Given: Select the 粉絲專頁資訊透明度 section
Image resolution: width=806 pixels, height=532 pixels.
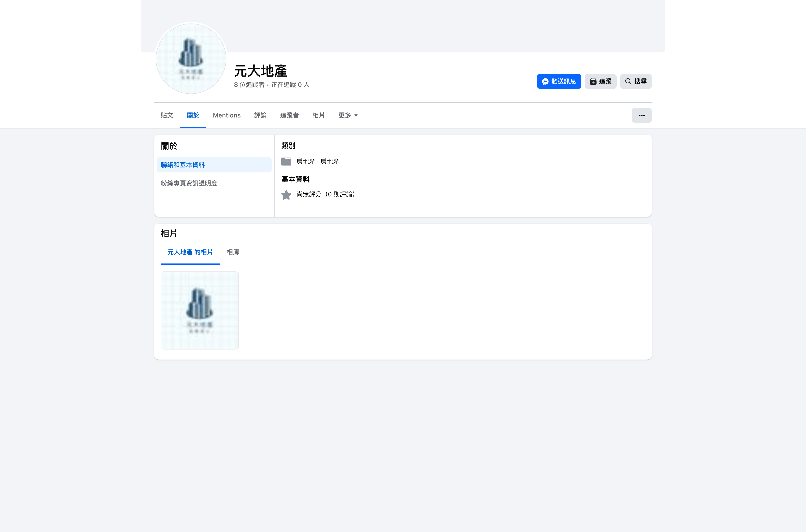Looking at the screenshot, I should pos(189,183).
